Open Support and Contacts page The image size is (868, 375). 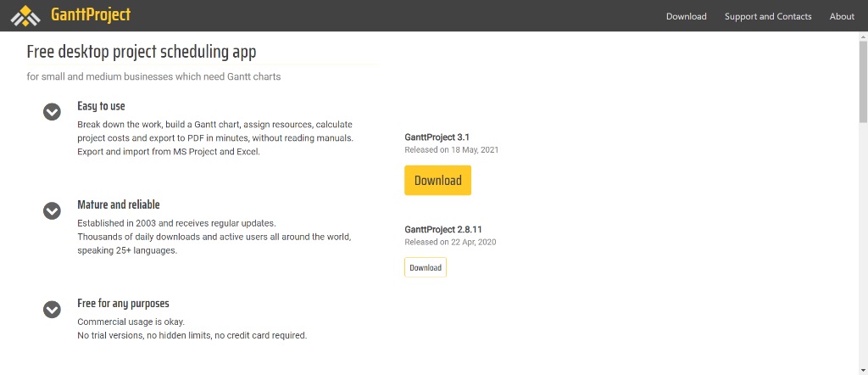[768, 16]
